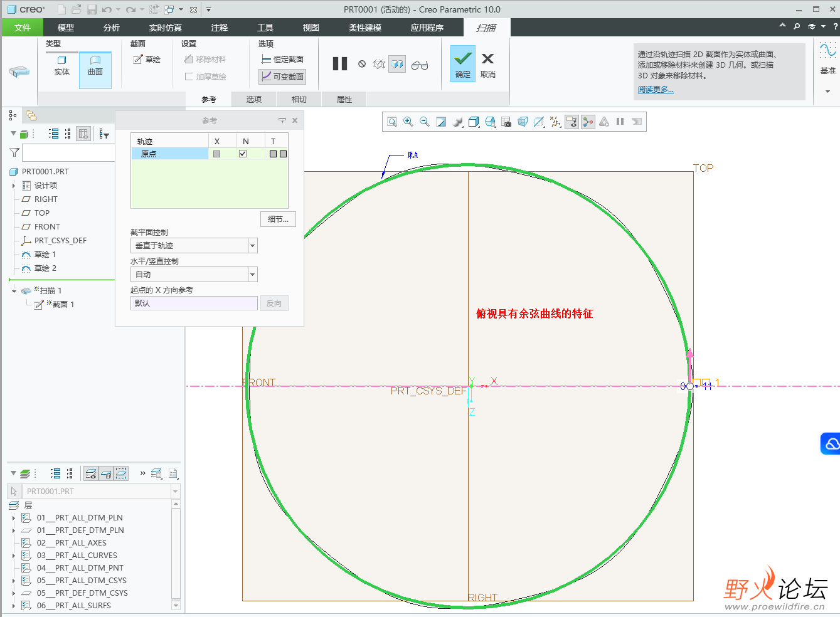Toggle the spin center icon
This screenshot has height=617, width=840.
pyautogui.click(x=588, y=122)
